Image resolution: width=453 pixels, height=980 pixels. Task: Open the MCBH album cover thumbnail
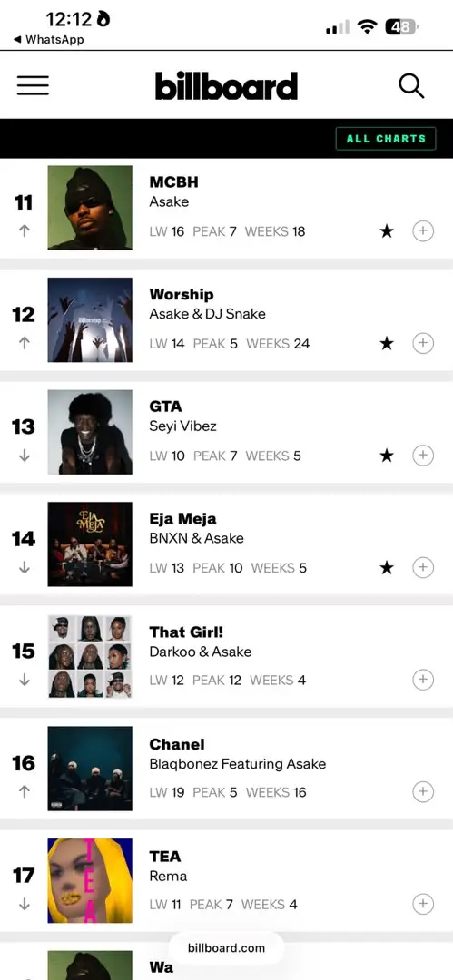(90, 208)
